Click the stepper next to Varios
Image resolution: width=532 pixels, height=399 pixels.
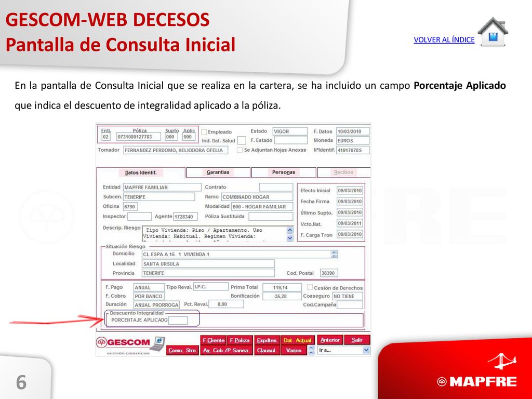click(311, 350)
